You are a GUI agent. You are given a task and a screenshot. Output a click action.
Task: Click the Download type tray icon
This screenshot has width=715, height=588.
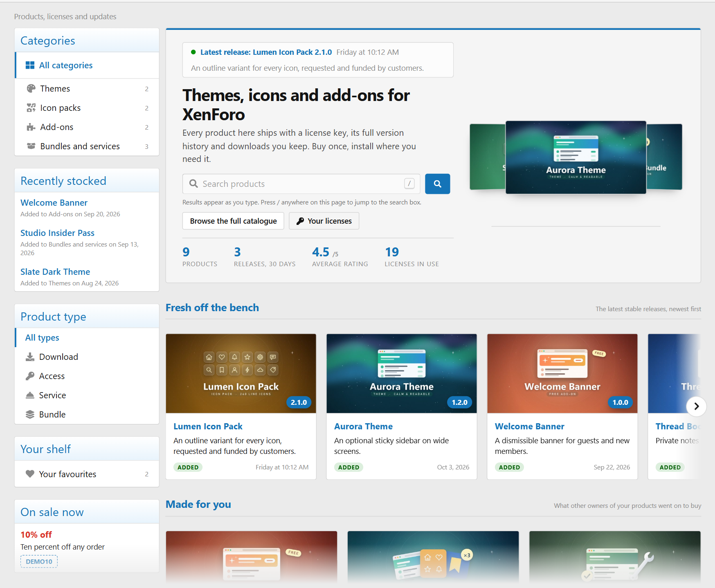point(30,357)
